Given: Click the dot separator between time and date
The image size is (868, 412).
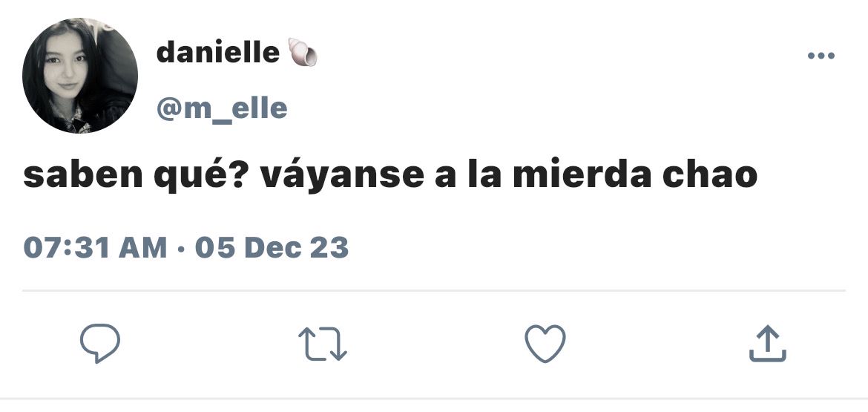Looking at the screenshot, I should tap(181, 248).
